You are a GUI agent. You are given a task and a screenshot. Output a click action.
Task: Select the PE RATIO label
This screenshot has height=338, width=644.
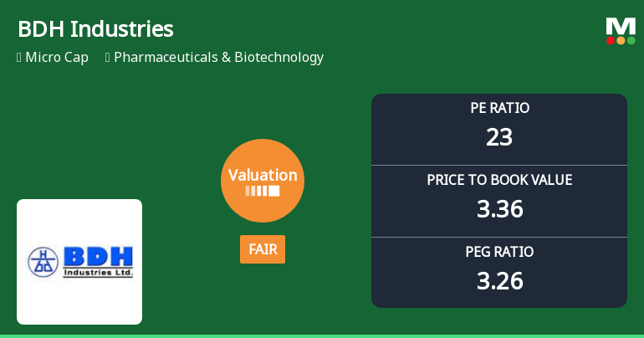tap(499, 109)
